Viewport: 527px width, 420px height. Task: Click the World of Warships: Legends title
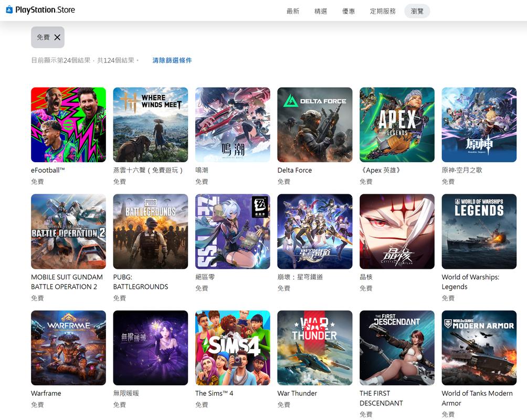click(470, 282)
